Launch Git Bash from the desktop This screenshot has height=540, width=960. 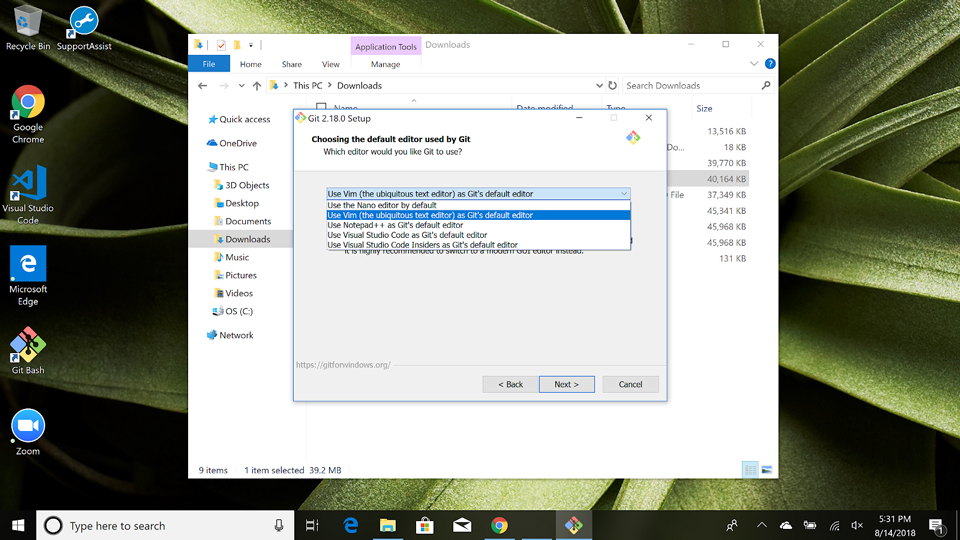[x=28, y=350]
